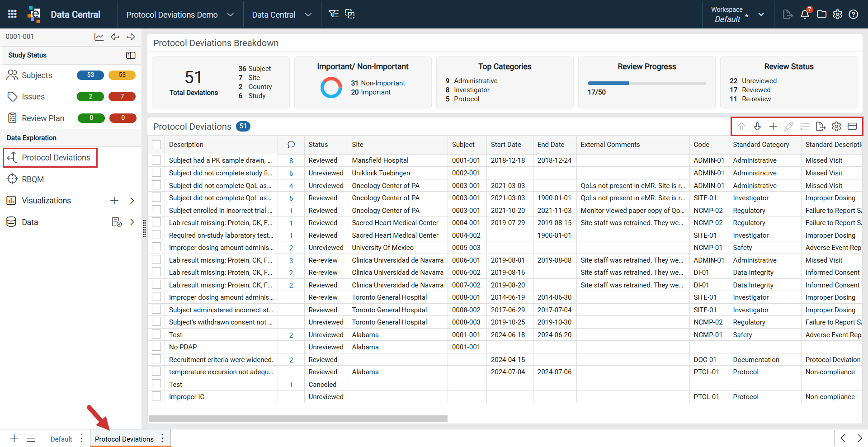Go to previous subject arrow
The image size is (868, 447).
click(x=115, y=37)
